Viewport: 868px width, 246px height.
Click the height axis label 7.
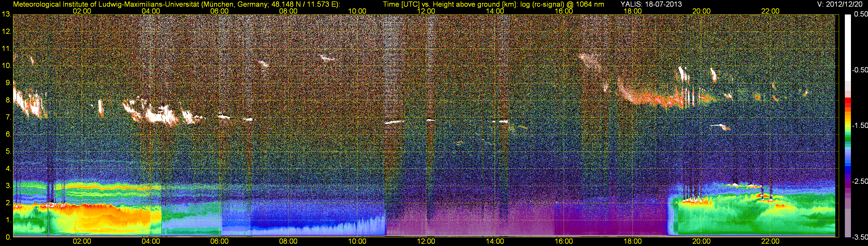(8, 117)
